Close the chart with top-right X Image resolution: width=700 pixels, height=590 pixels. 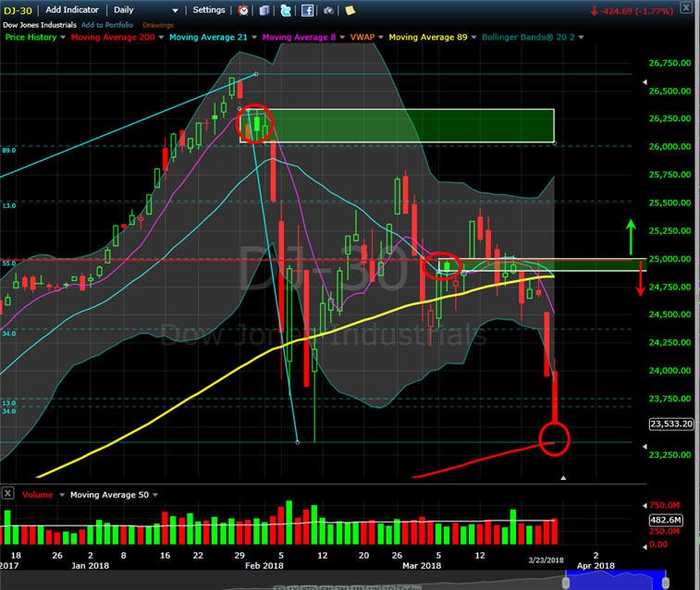pyautogui.click(x=686, y=7)
